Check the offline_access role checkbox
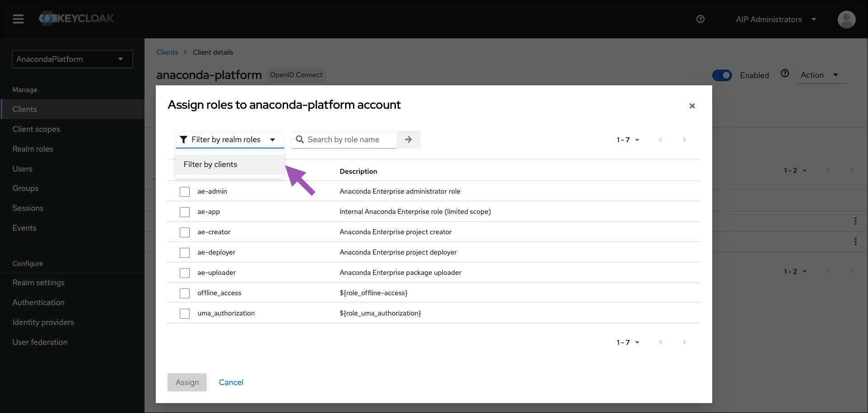Screen dimensions: 868x413 coord(185,293)
